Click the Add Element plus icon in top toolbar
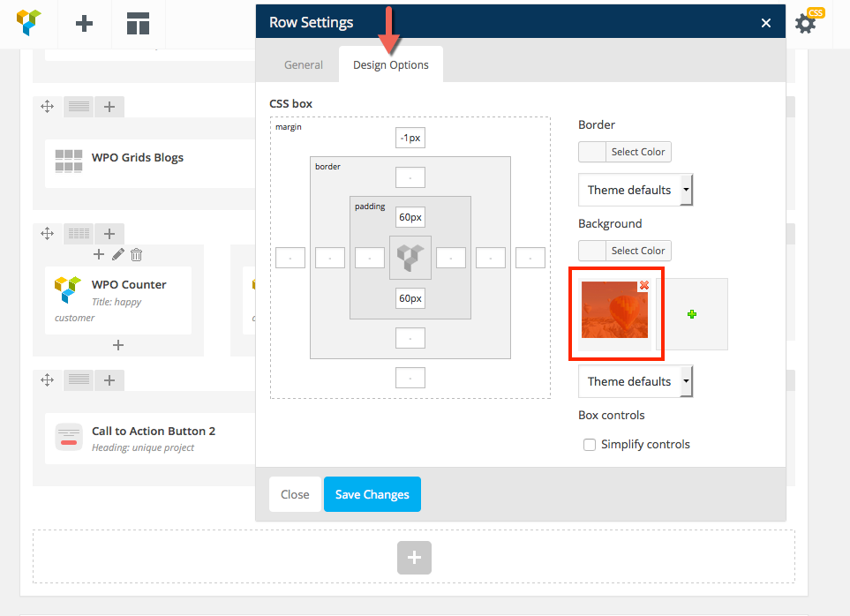Image resolution: width=850 pixels, height=616 pixels. 84,24
